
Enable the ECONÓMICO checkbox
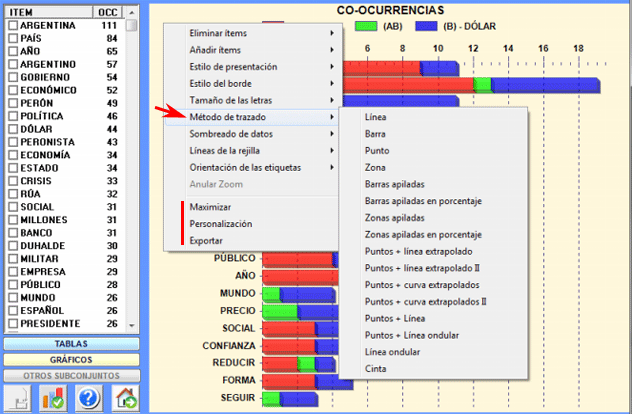[x=13, y=90]
